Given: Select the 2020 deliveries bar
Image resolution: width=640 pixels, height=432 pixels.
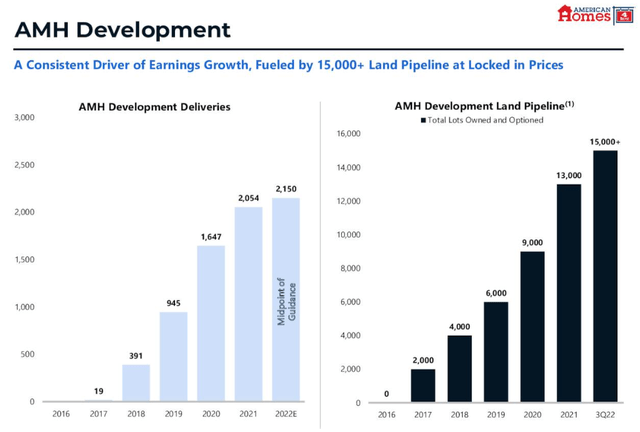Looking at the screenshot, I should coord(211,323).
